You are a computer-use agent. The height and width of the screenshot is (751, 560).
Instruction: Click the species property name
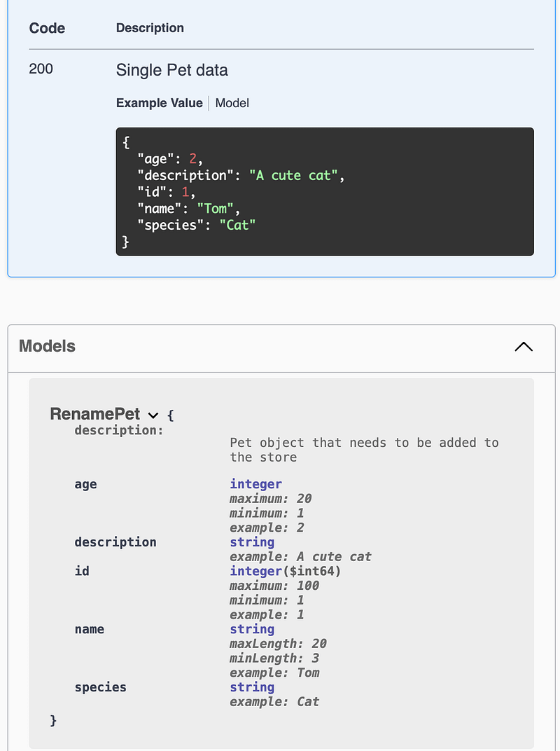(x=100, y=687)
